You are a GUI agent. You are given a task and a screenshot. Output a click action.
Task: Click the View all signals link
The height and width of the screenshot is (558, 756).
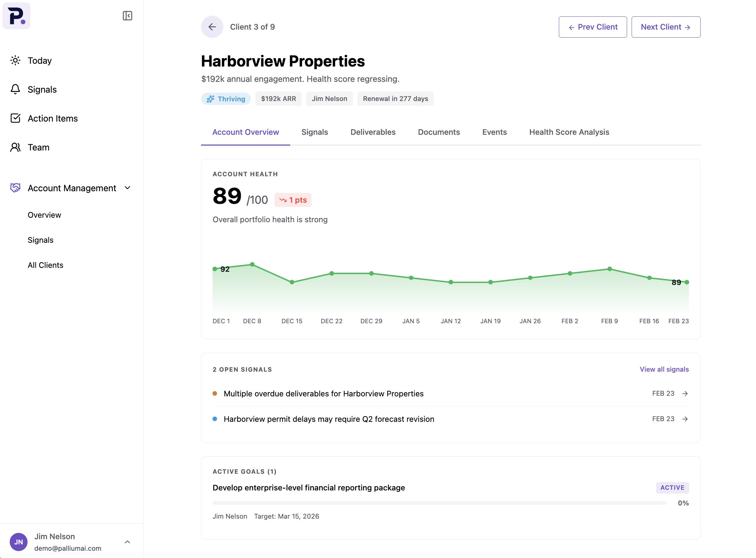[664, 369]
